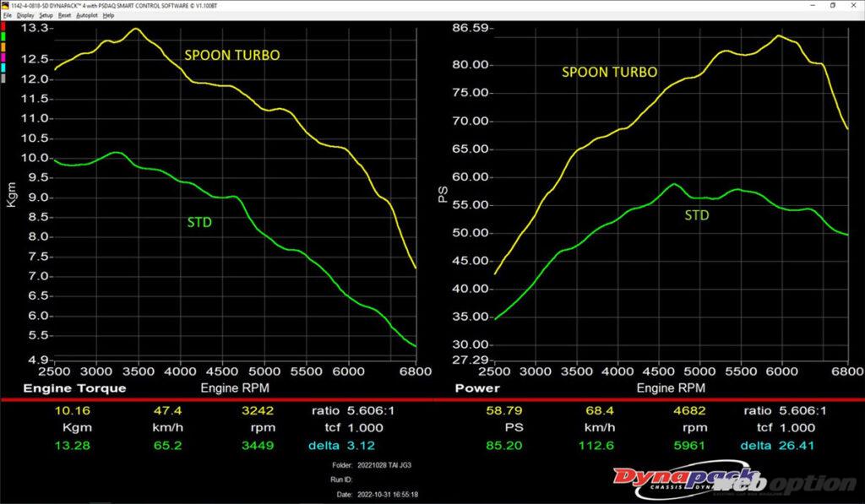Click the Power graph title
Screen dimensions: 865x504
477,388
